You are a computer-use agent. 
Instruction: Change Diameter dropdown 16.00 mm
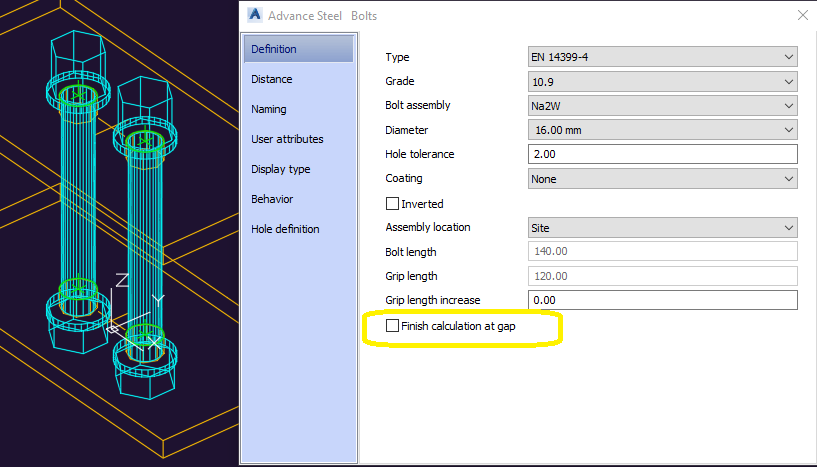662,130
